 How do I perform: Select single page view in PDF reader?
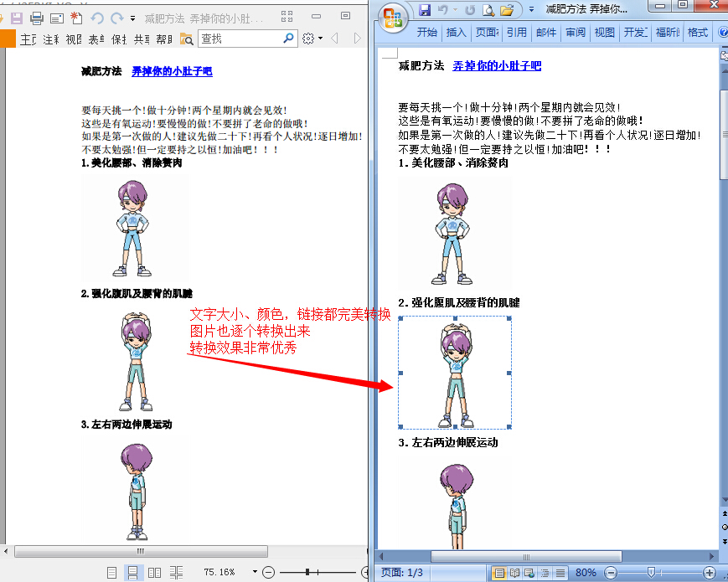[111, 572]
